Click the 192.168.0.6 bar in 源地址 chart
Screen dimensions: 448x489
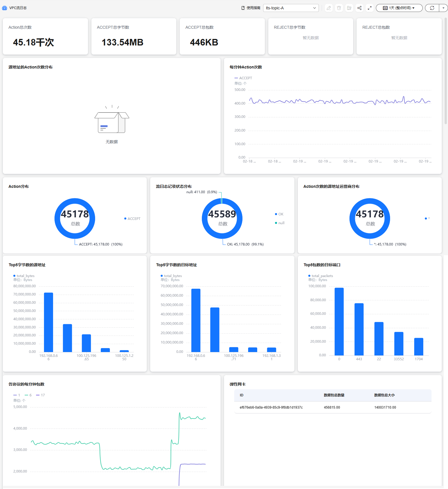point(49,322)
